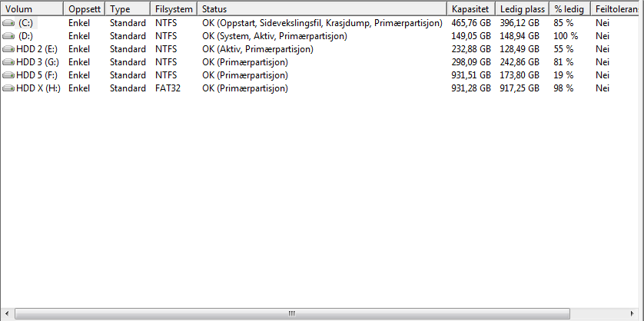Click free space value 128,49 GB
Image resolution: width=644 pixels, height=321 pixels.
(x=520, y=49)
